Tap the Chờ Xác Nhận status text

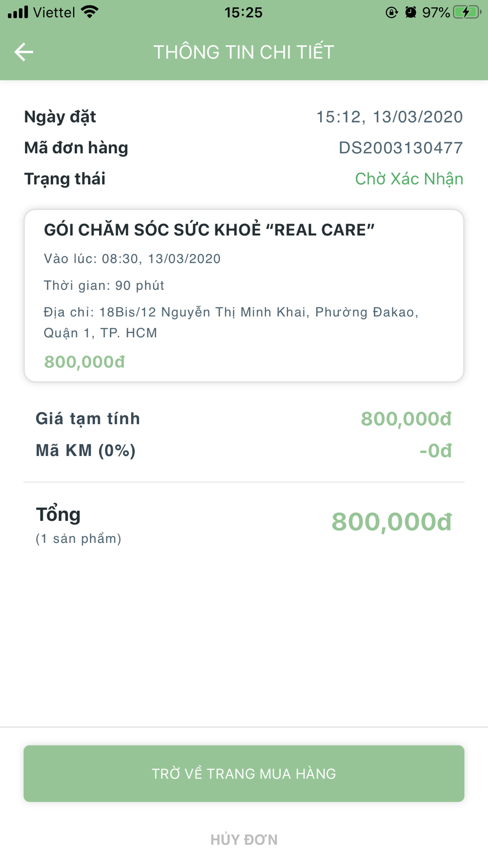pos(409,179)
